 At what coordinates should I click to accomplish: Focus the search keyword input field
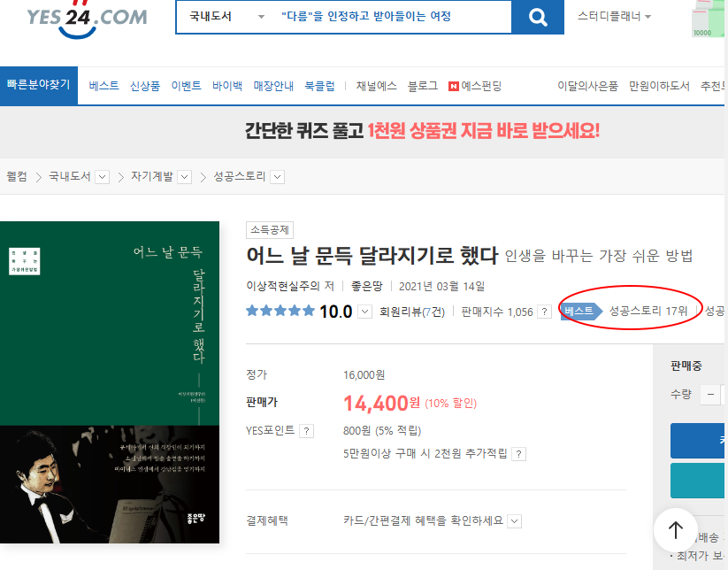(393, 17)
